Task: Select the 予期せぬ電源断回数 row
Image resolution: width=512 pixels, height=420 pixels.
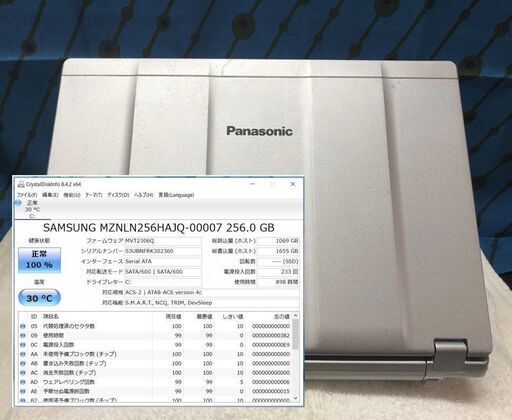Action: (x=155, y=391)
